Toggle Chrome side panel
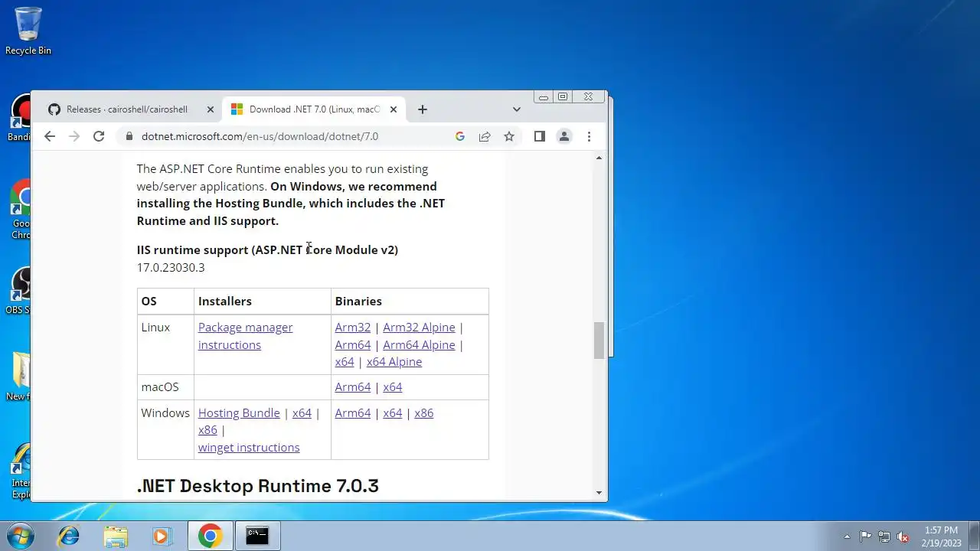Screen dimensions: 980x551 point(540,136)
